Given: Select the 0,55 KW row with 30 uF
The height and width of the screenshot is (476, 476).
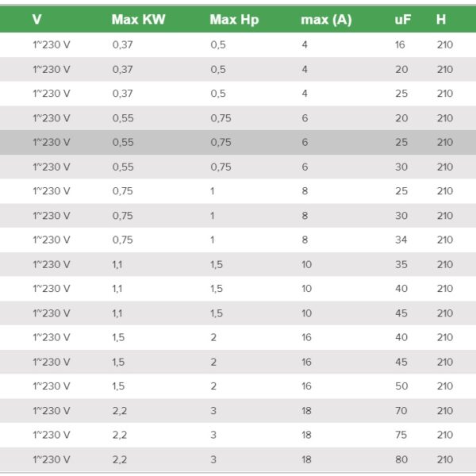Looking at the screenshot, I should click(x=238, y=167).
